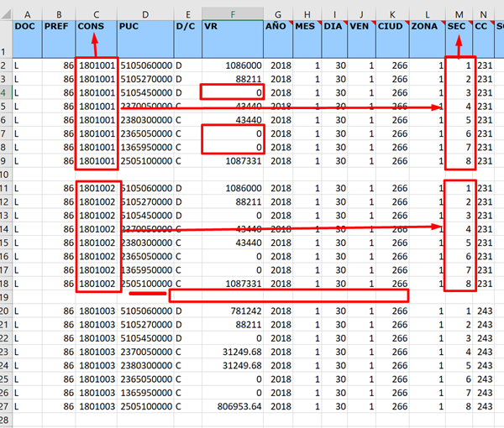Select column F header
This screenshot has width=504, height=428.
coord(234,14)
